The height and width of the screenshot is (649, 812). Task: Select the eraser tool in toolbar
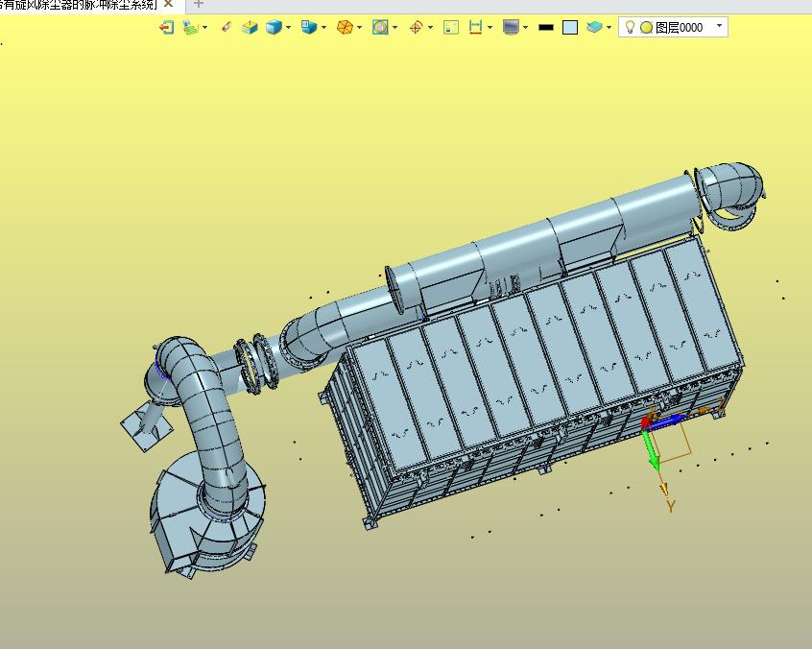coord(227,28)
